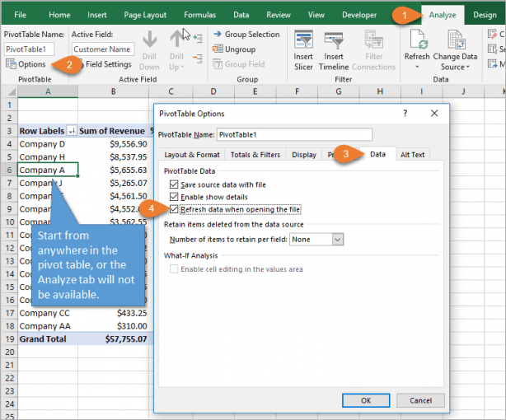Enable Refresh data when opening the file
The height and width of the screenshot is (420, 506).
click(x=174, y=210)
